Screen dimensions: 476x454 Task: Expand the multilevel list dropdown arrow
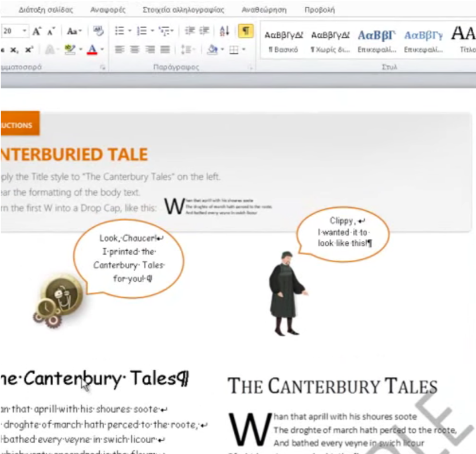172,31
